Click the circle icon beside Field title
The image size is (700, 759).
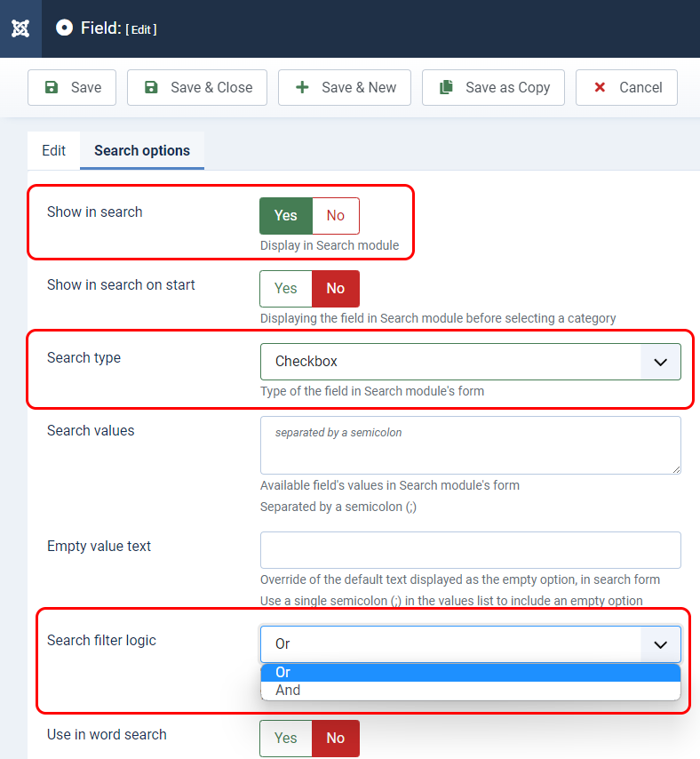[x=64, y=28]
